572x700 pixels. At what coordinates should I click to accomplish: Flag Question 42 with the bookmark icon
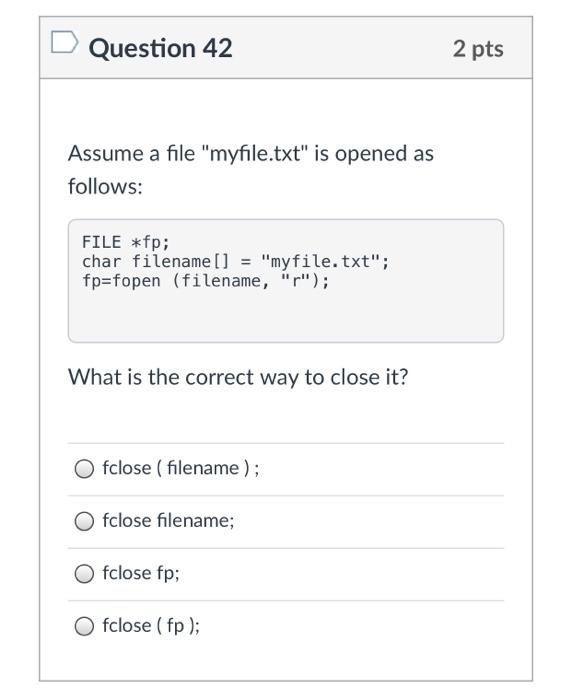click(65, 42)
